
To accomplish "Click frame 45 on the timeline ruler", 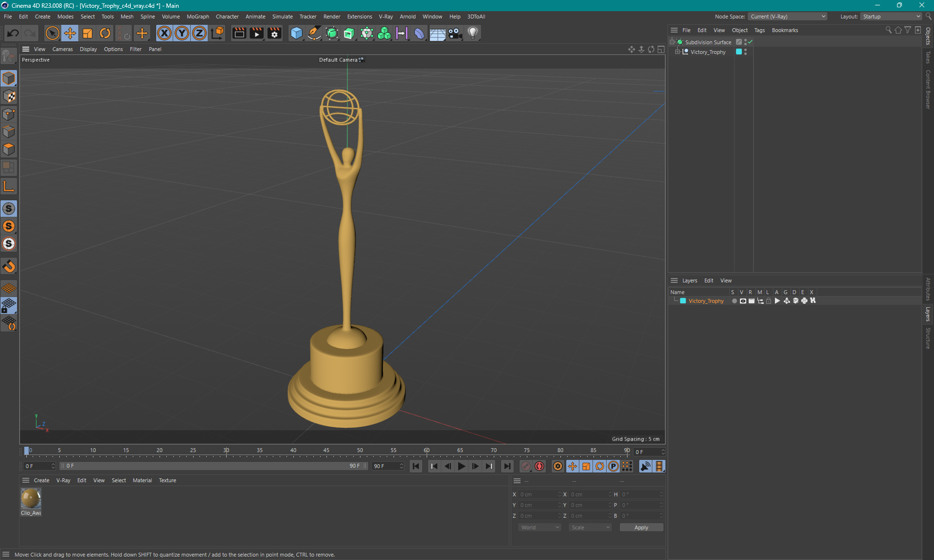I will click(x=326, y=451).
